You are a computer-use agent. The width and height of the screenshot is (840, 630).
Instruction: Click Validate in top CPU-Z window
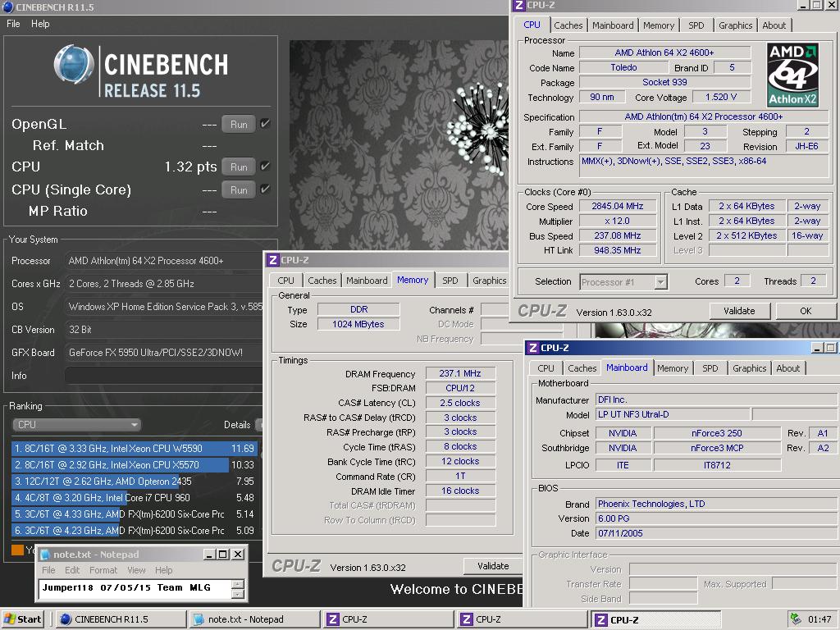[x=739, y=311]
